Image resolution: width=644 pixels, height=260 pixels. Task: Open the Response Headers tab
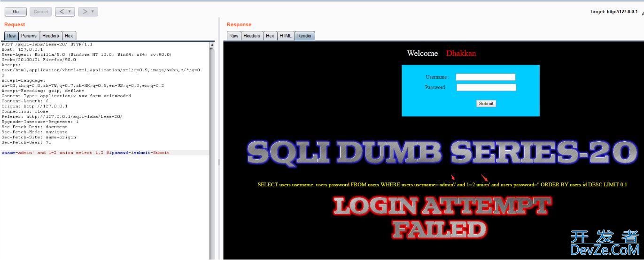tap(252, 36)
